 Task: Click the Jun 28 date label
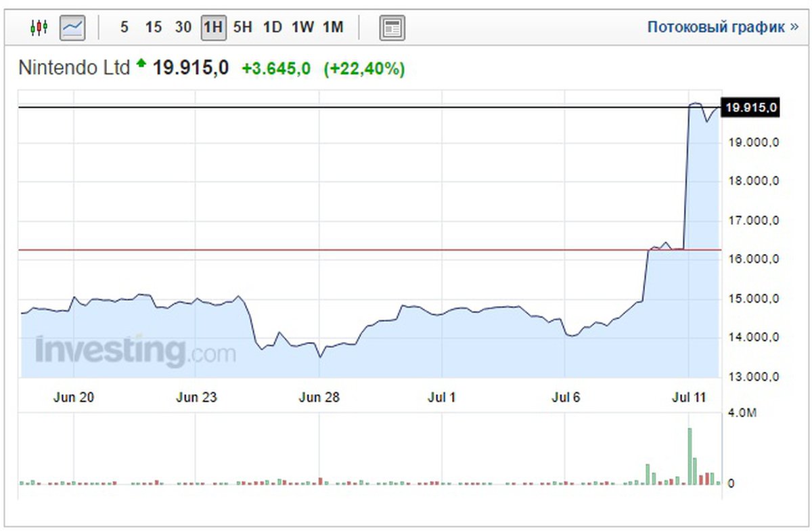pyautogui.click(x=319, y=398)
